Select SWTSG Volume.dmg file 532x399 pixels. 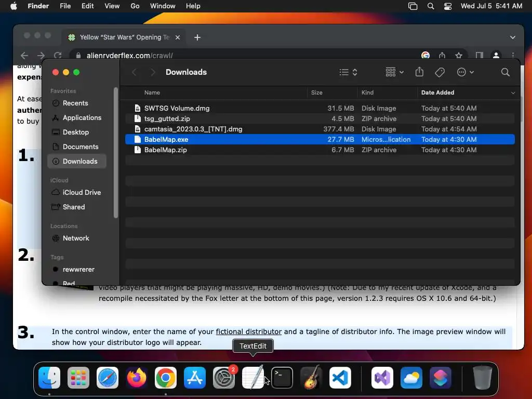[320, 108]
